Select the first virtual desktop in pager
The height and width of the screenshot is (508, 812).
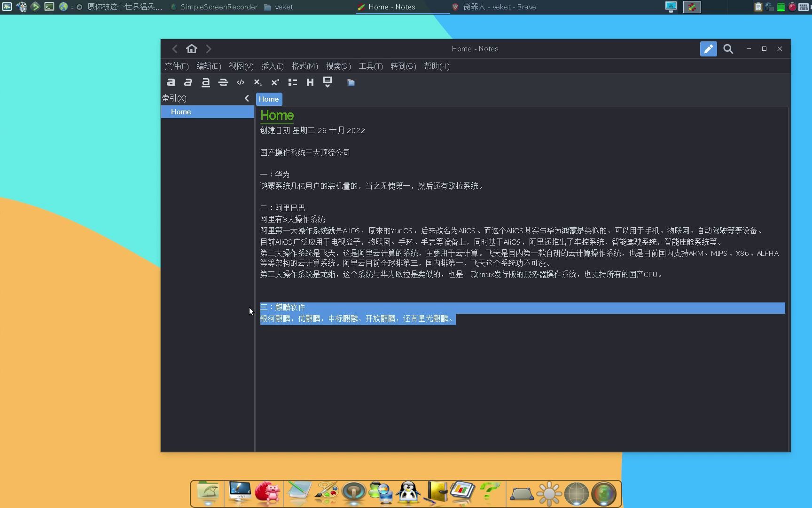[x=671, y=7]
